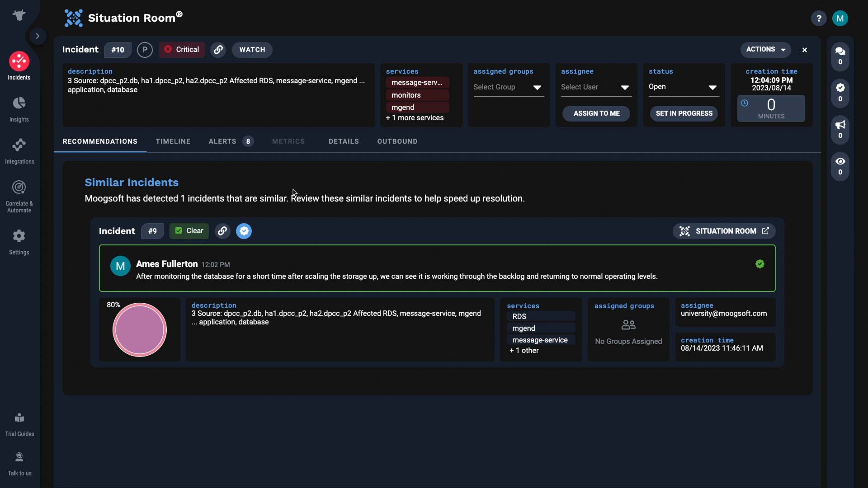This screenshot has width=868, height=488.
Task: Expand '+ 1 other' services on Incident #9
Action: (524, 350)
